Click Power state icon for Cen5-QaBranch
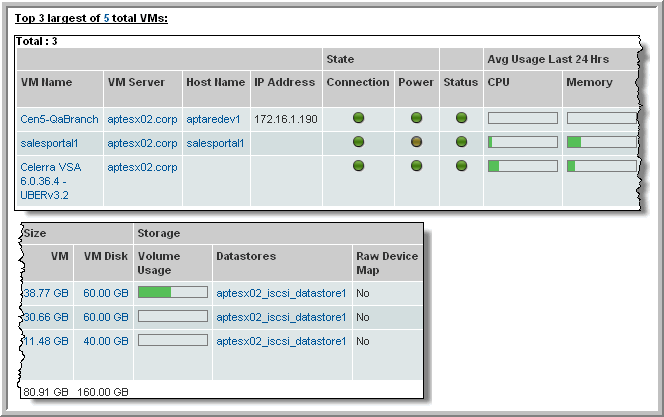This screenshot has width=664, height=417. point(416,119)
